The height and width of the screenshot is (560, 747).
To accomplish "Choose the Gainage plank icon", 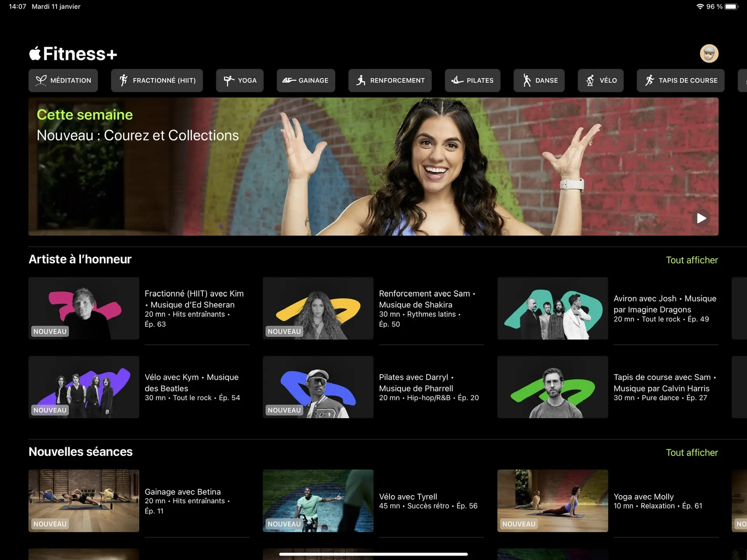I will 289,81.
